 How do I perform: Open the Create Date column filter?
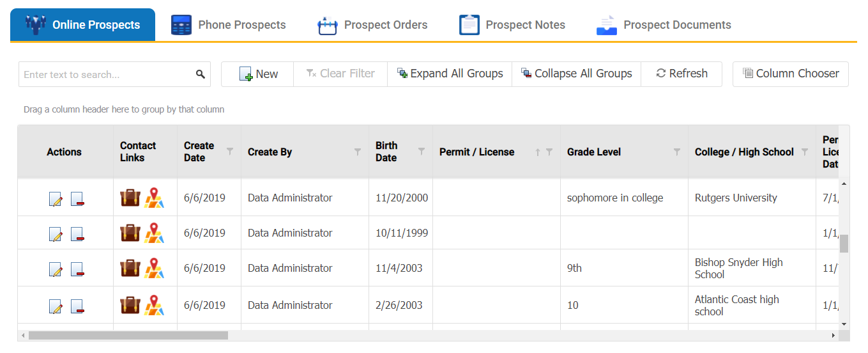click(230, 152)
